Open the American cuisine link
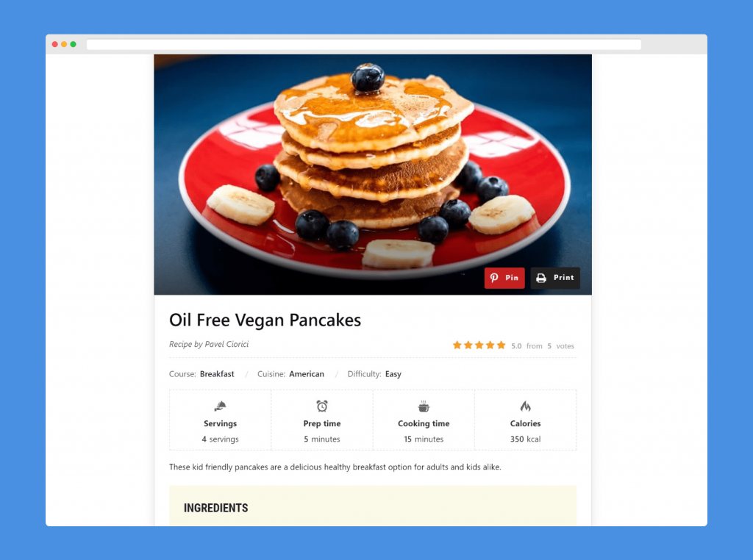The image size is (753, 560). pyautogui.click(x=307, y=374)
